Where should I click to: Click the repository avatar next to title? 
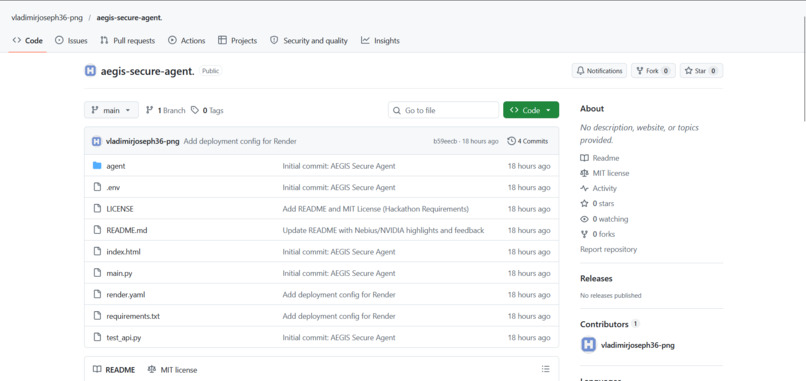(90, 71)
